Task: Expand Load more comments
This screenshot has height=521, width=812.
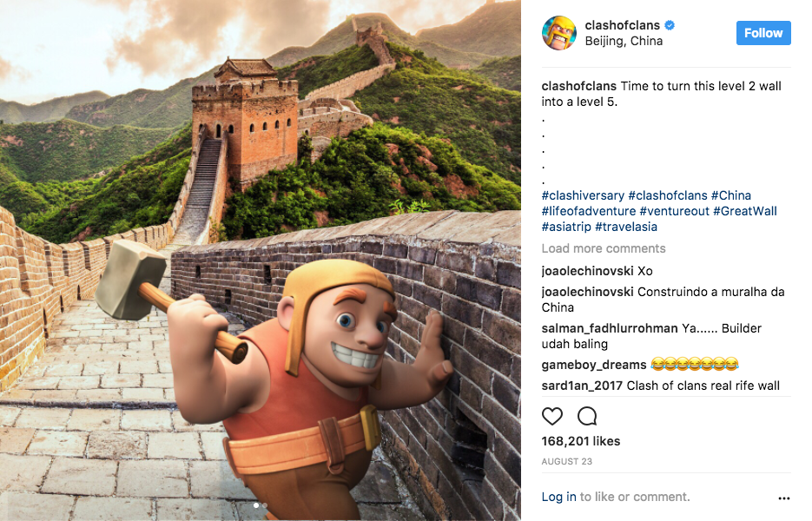Action: coord(604,248)
